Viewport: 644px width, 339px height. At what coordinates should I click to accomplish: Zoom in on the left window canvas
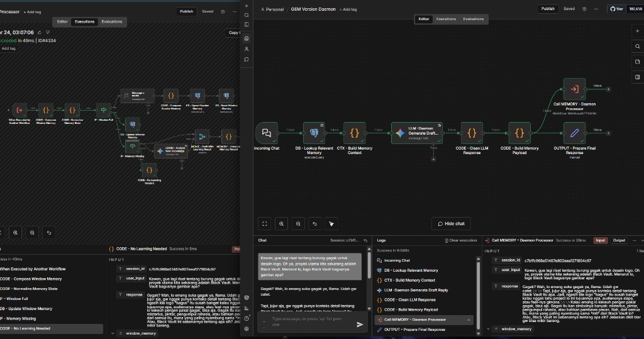click(15, 233)
